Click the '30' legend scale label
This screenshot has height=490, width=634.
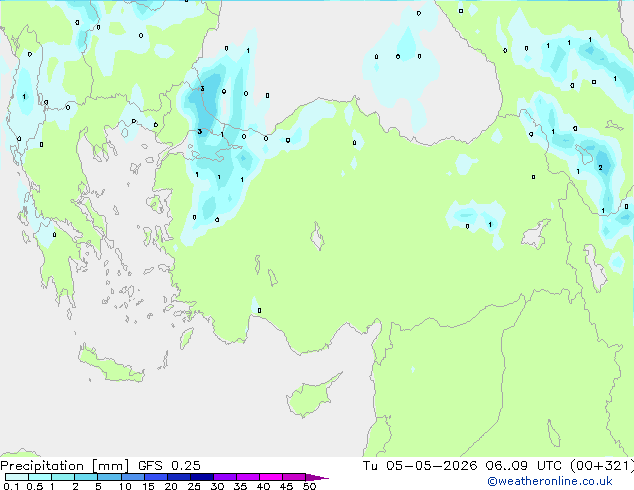tap(217, 486)
